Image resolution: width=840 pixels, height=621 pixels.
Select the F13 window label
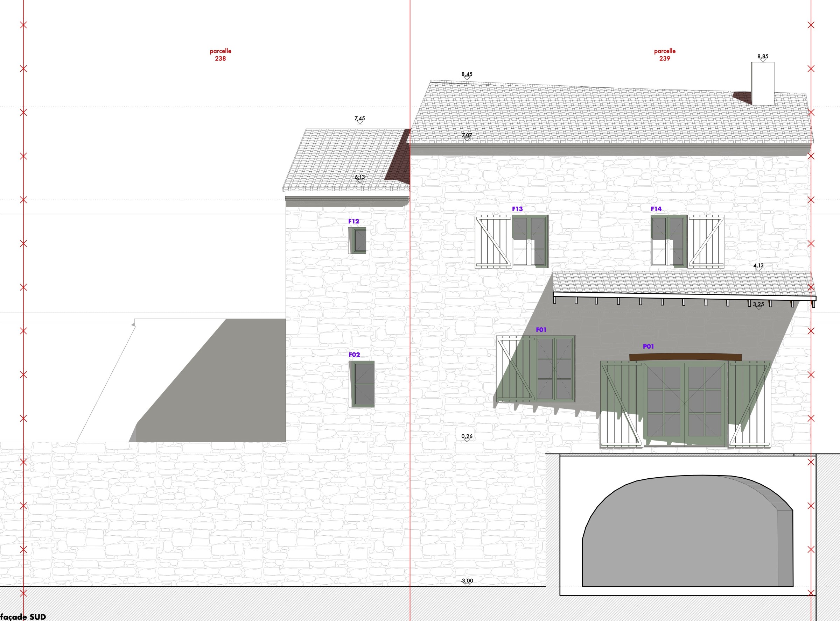pyautogui.click(x=517, y=209)
